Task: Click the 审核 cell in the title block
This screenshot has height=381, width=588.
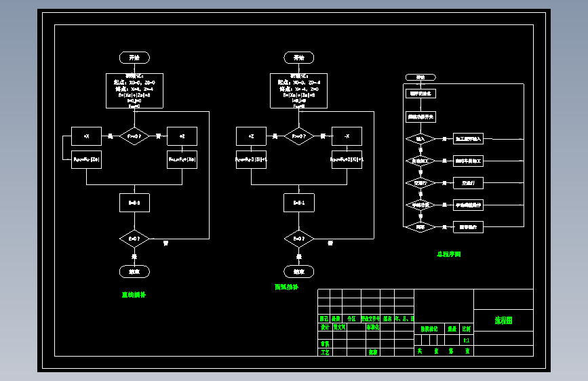Action: (x=325, y=344)
